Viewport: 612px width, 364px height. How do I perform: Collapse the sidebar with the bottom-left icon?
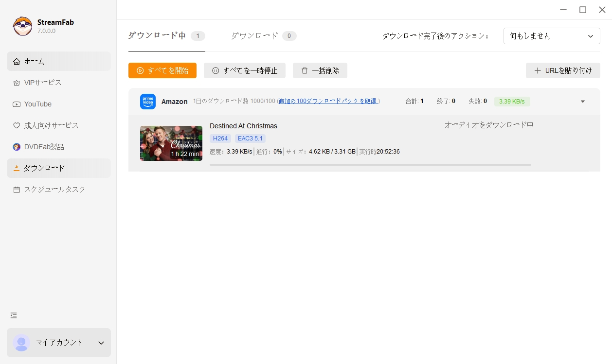click(x=13, y=315)
